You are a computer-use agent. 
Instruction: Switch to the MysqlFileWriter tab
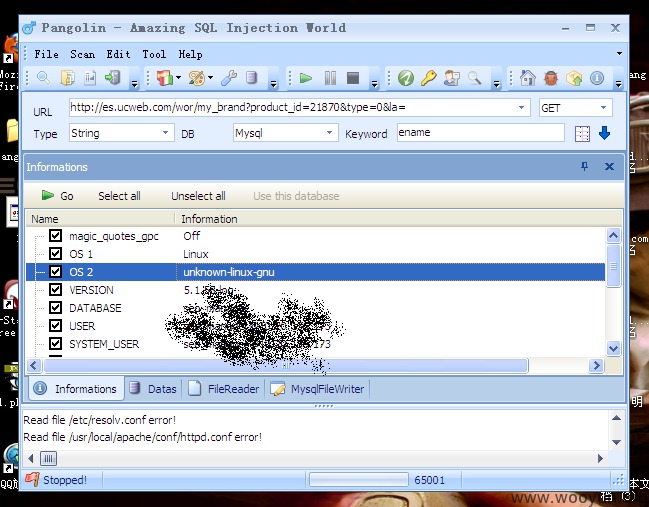click(x=317, y=389)
